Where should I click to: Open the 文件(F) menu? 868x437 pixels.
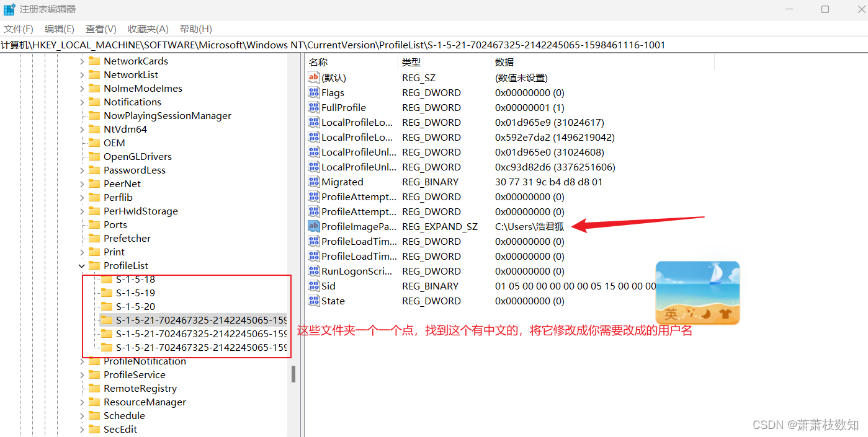[x=19, y=29]
